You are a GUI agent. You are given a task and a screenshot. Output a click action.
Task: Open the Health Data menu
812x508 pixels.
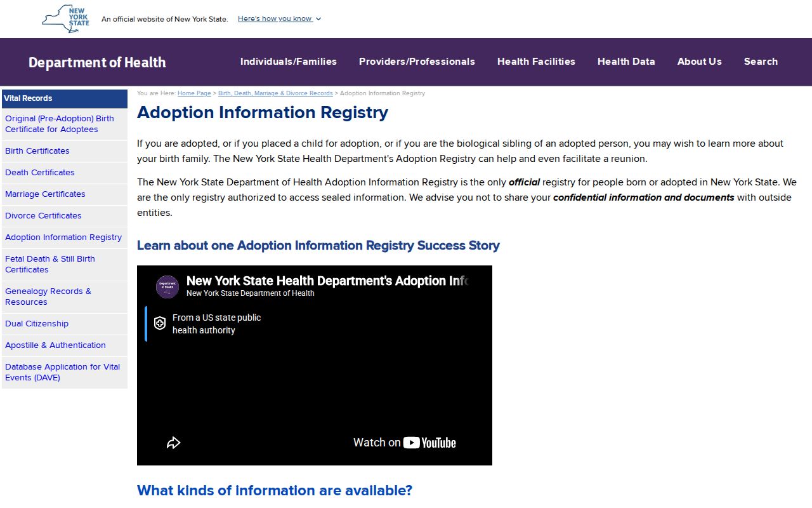(626, 62)
